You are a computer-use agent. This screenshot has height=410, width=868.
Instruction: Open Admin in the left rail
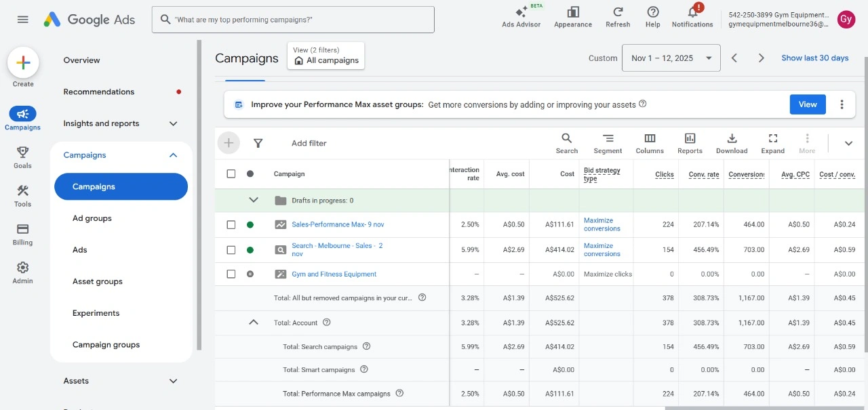click(x=22, y=272)
